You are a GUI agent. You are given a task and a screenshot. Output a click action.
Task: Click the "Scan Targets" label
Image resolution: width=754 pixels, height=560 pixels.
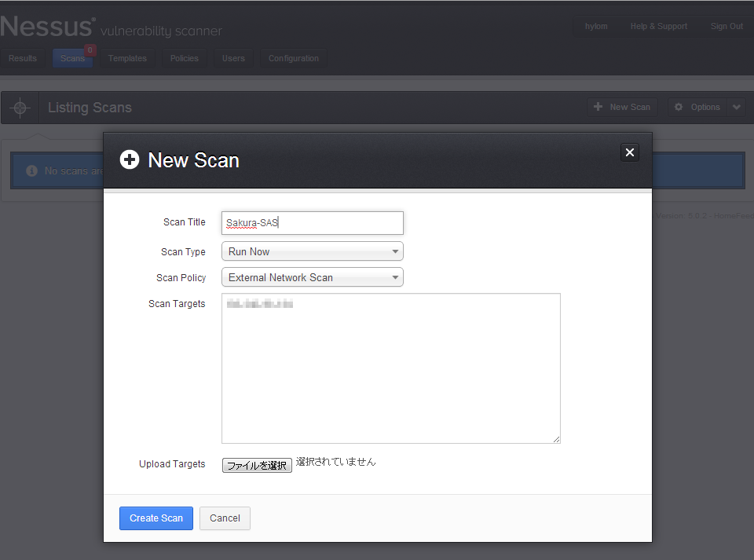tap(177, 304)
